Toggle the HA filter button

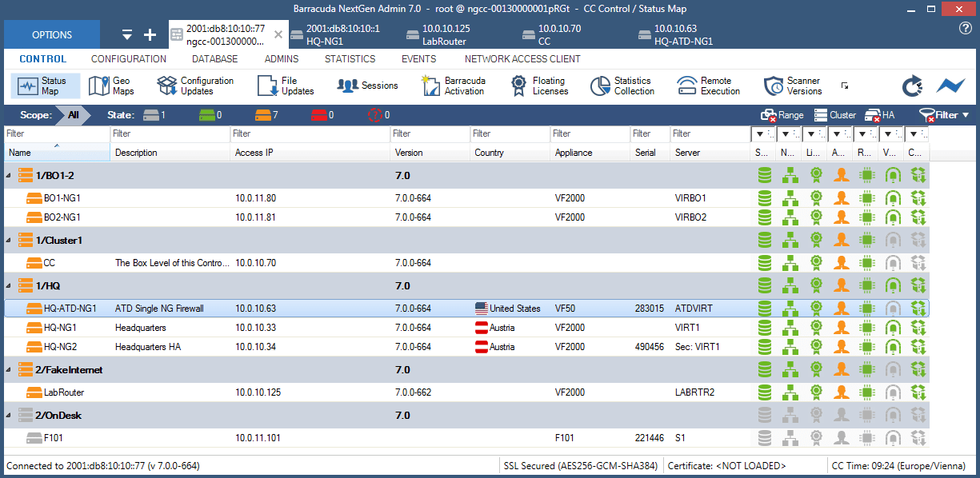(880, 115)
